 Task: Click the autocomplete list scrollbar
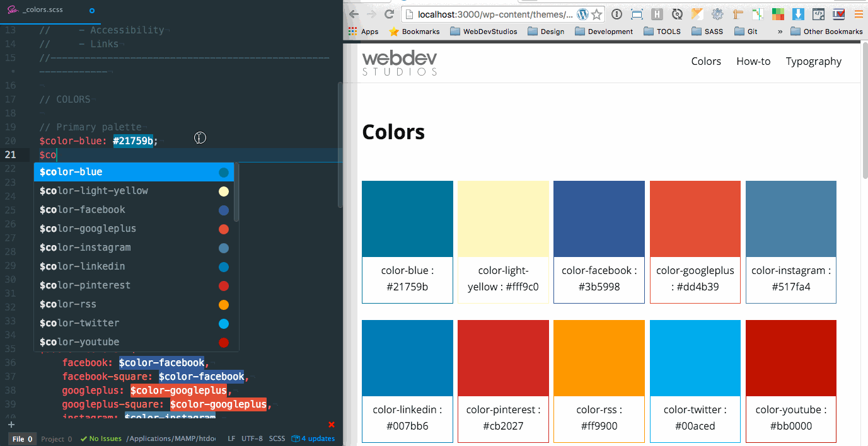point(236,192)
